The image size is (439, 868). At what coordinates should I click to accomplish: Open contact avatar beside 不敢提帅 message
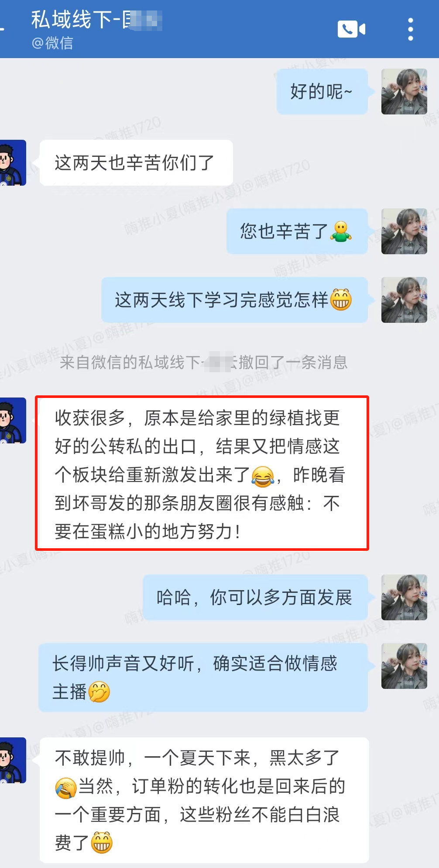(x=13, y=760)
